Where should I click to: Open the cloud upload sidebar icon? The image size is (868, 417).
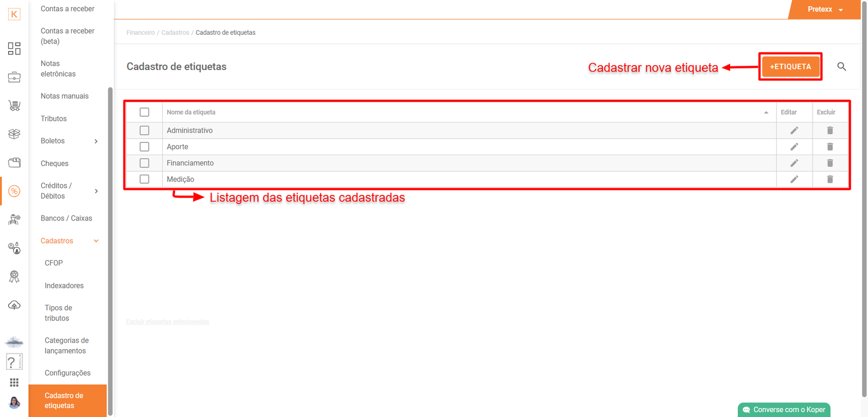click(15, 305)
